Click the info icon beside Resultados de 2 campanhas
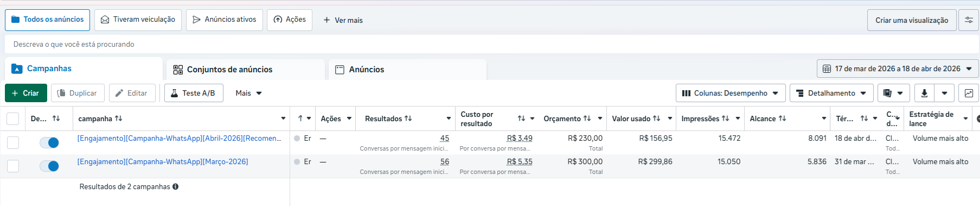This screenshot has height=206, width=980. coord(176,186)
